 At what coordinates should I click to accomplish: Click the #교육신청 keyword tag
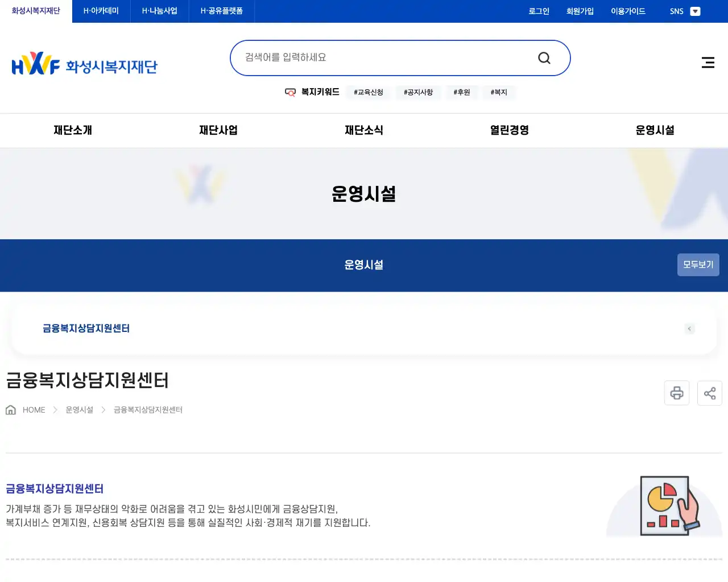[x=368, y=92]
